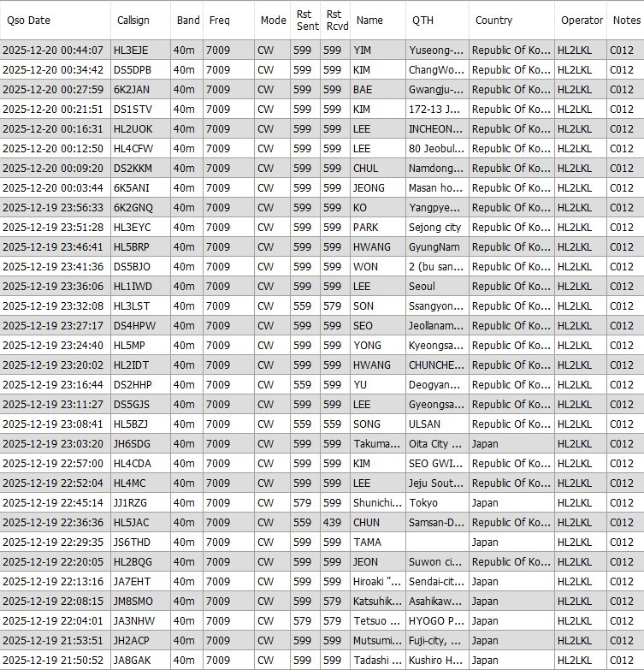This screenshot has width=644, height=670.
Task: Click the Rst Sent column header
Action: (305, 20)
